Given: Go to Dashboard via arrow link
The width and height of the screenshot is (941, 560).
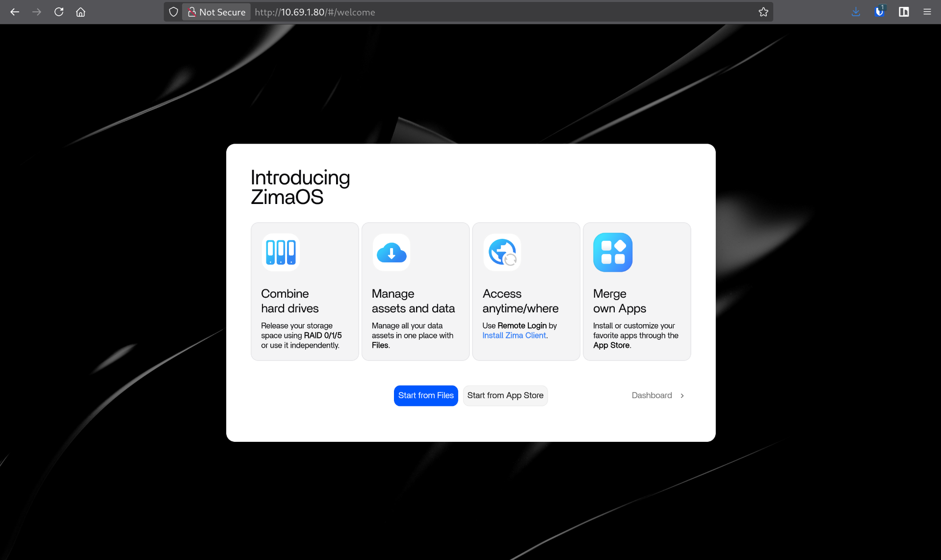Looking at the screenshot, I should pos(658,395).
